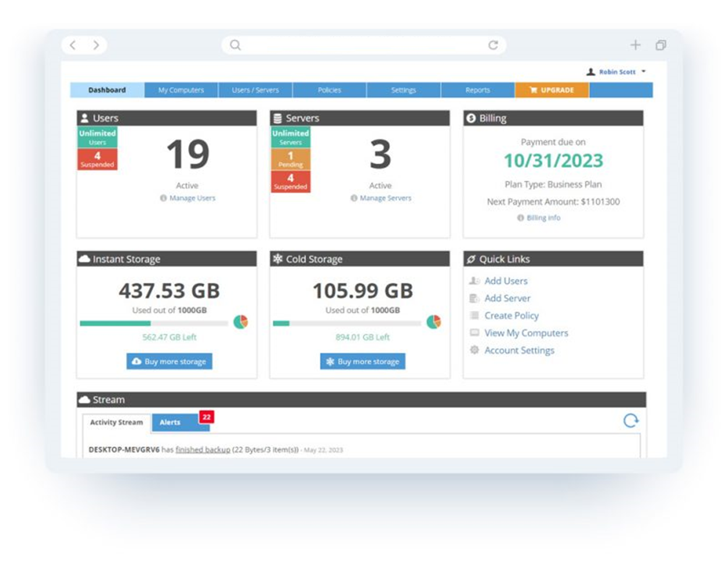Open the My Computers tab
The height and width of the screenshot is (578, 728).
[x=181, y=90]
